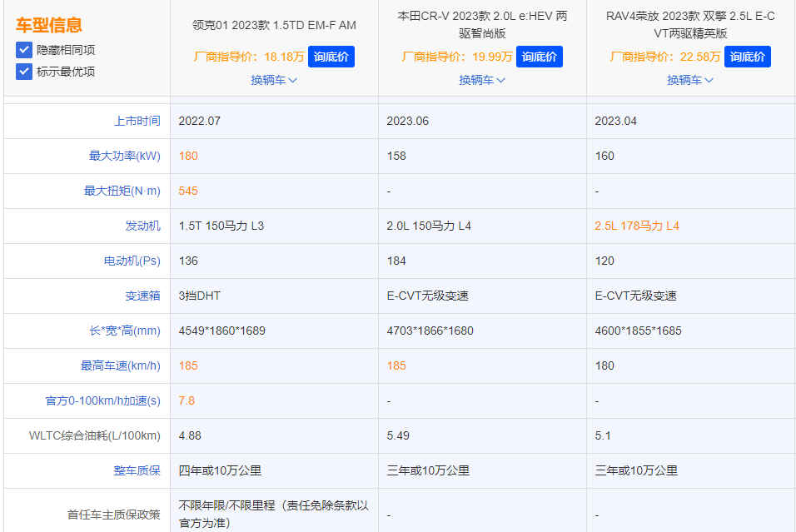The image size is (796, 532).
Task: Toggle 隐藏相同项 off then verify comparison
Action: [23, 48]
